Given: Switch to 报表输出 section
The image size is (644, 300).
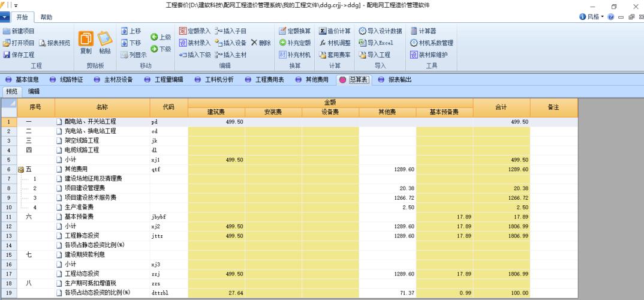Looking at the screenshot, I should coord(395,80).
